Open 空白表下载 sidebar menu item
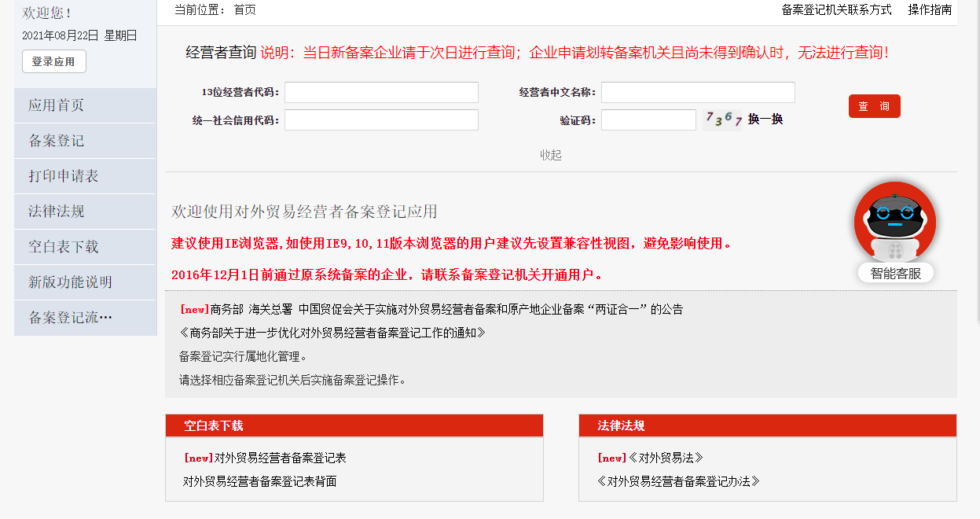 click(x=63, y=247)
